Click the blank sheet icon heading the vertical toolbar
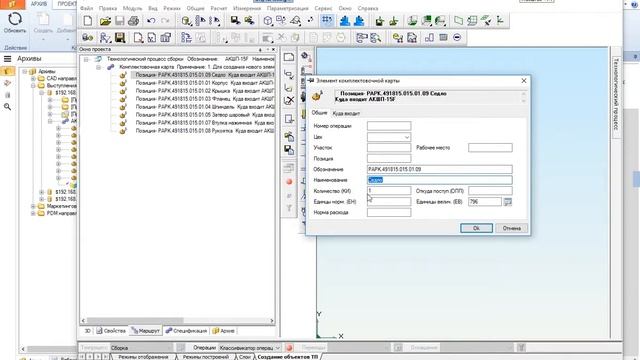 tap(289, 57)
